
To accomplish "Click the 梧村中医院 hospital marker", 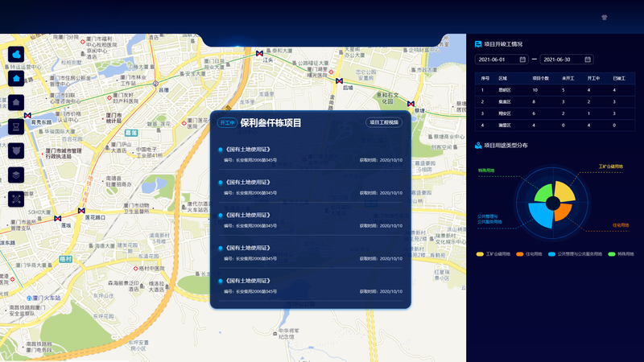I will tap(135, 269).
